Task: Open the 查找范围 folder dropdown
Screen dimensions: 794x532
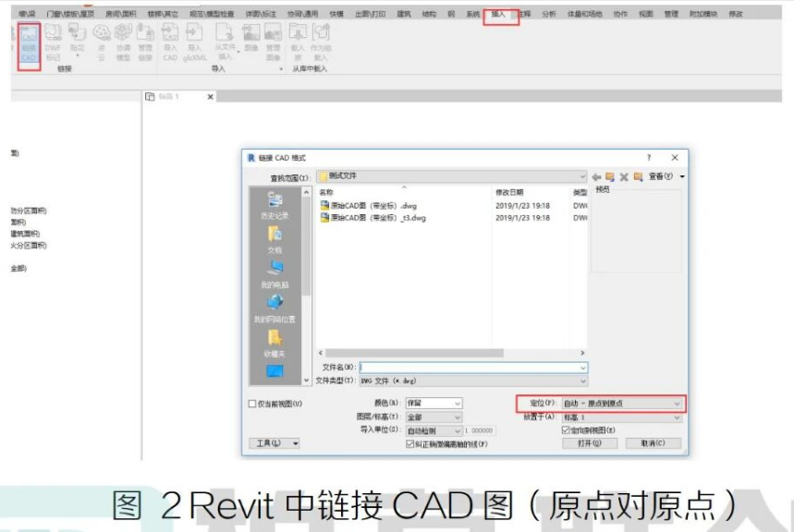Action: (451, 176)
